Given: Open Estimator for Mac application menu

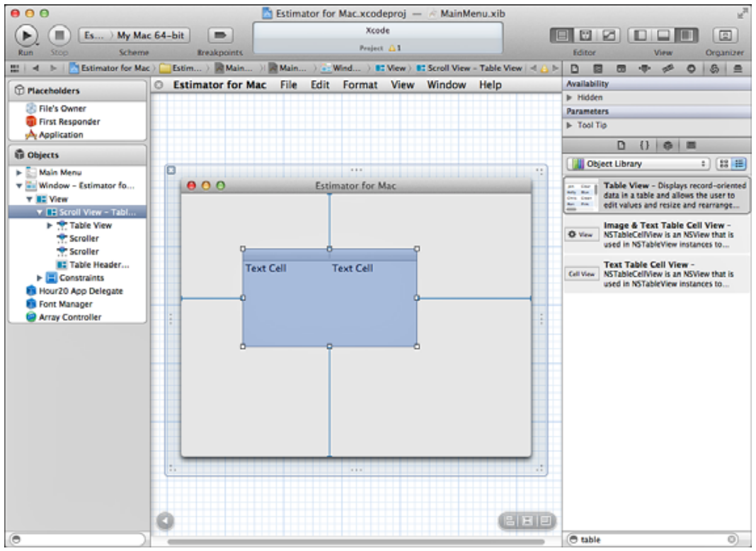Looking at the screenshot, I should 220,85.
